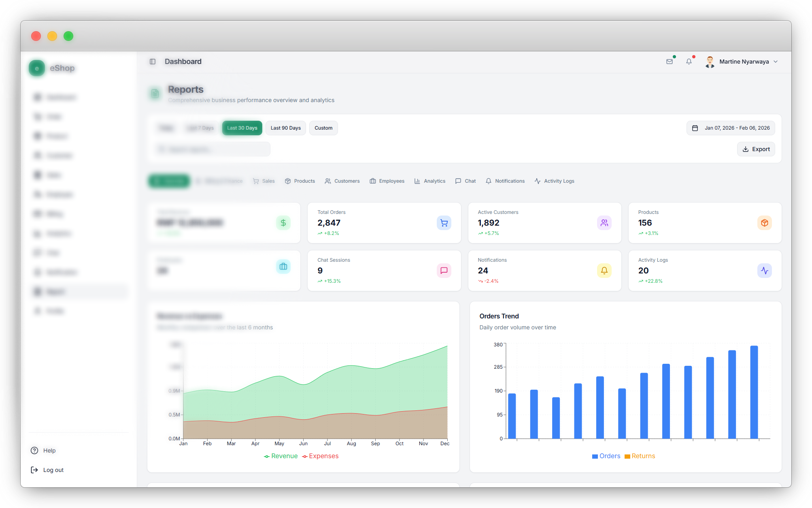Click the Notifications card bell icon

pyautogui.click(x=604, y=271)
